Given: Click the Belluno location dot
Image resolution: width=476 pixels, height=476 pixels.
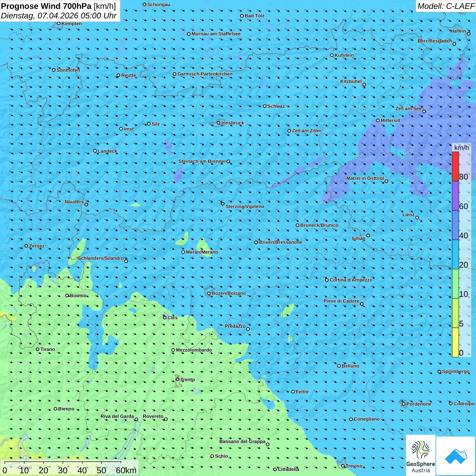Looking at the screenshot, I should (339, 366).
